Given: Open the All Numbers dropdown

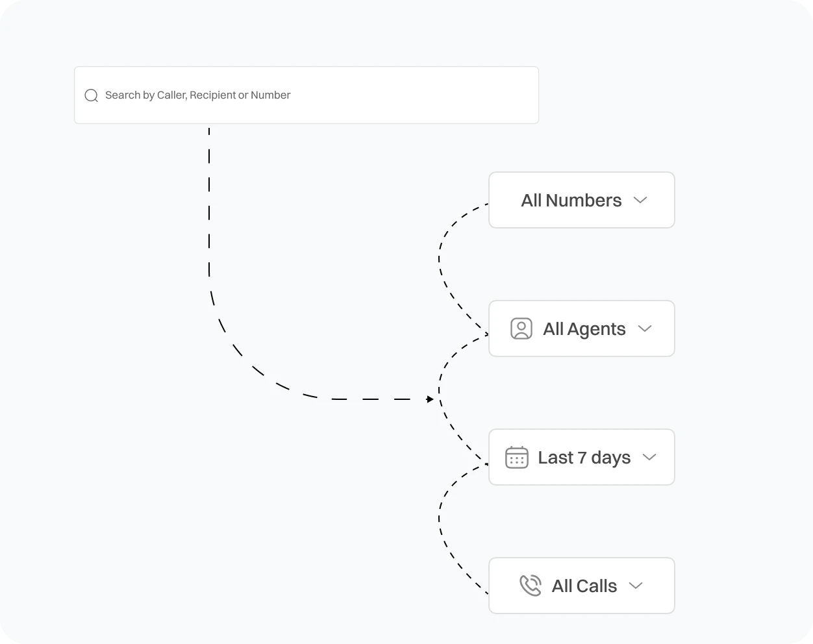Looking at the screenshot, I should click(x=581, y=200).
